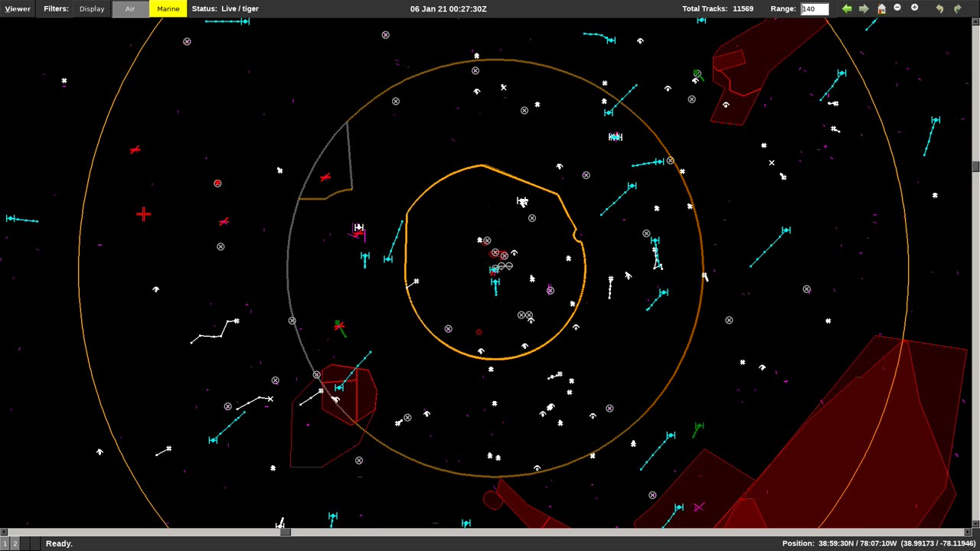Switch to page 2 tab
This screenshot has height=551, width=980.
pyautogui.click(x=15, y=543)
